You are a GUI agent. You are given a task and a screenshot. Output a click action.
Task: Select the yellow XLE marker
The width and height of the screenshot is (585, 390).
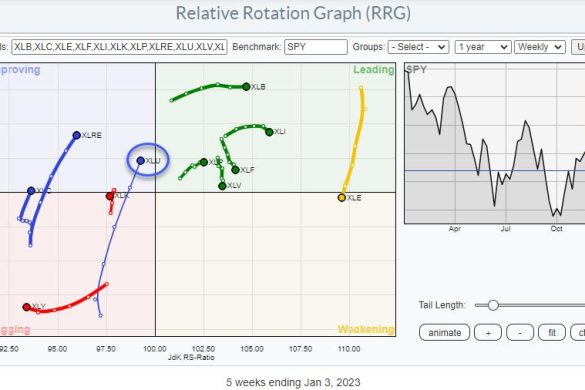click(x=342, y=197)
